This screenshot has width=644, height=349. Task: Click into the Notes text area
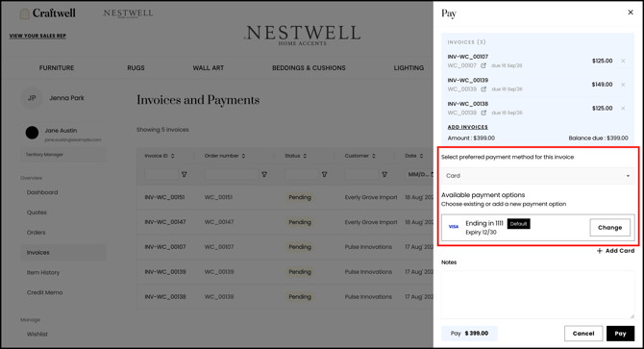537,294
